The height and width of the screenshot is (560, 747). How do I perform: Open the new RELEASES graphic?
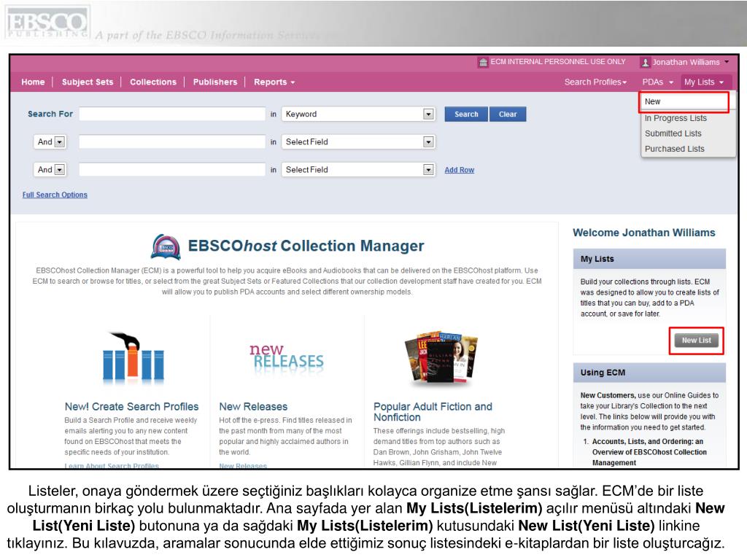pos(286,357)
